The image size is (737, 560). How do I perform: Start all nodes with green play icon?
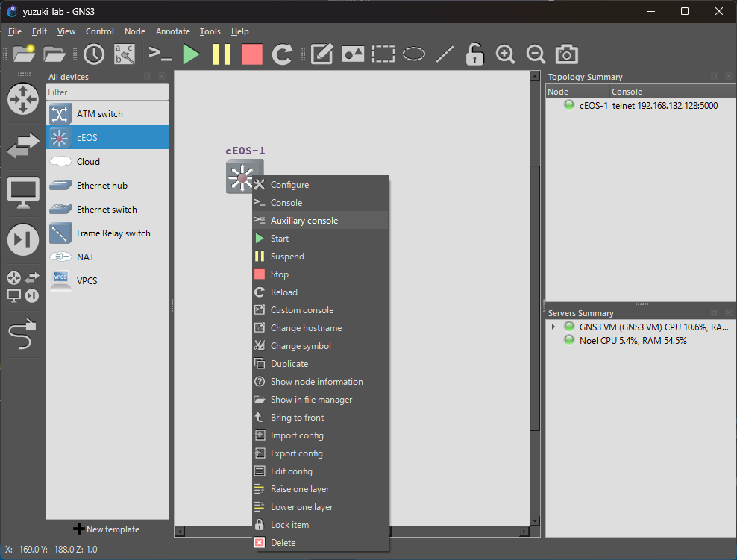click(x=191, y=54)
